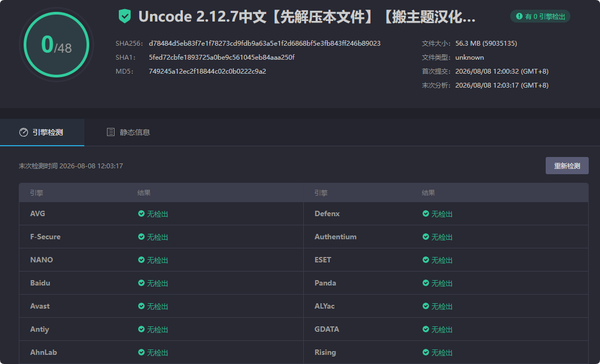Click 无检出 result text in GDATA row
Viewport: 600px width, 364px height.
coord(442,330)
